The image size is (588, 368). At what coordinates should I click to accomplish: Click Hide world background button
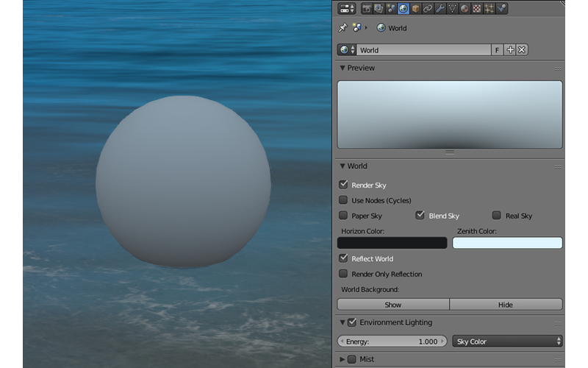tap(506, 305)
